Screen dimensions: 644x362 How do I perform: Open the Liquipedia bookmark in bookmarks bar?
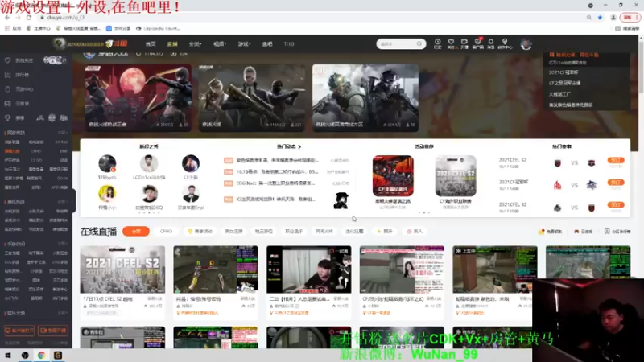(158, 28)
